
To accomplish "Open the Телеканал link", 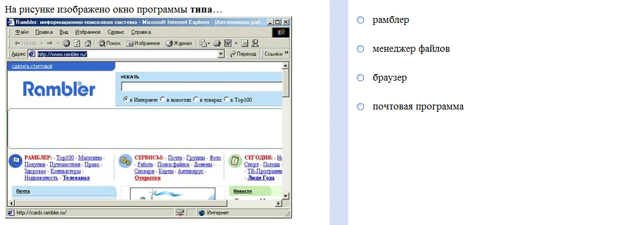I will click(x=76, y=178).
